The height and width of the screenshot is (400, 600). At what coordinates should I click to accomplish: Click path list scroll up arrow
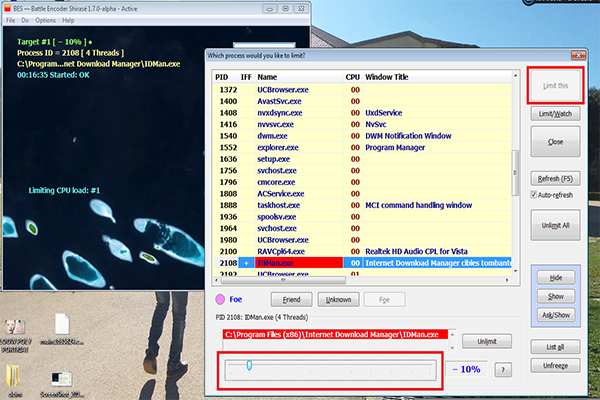(452, 334)
